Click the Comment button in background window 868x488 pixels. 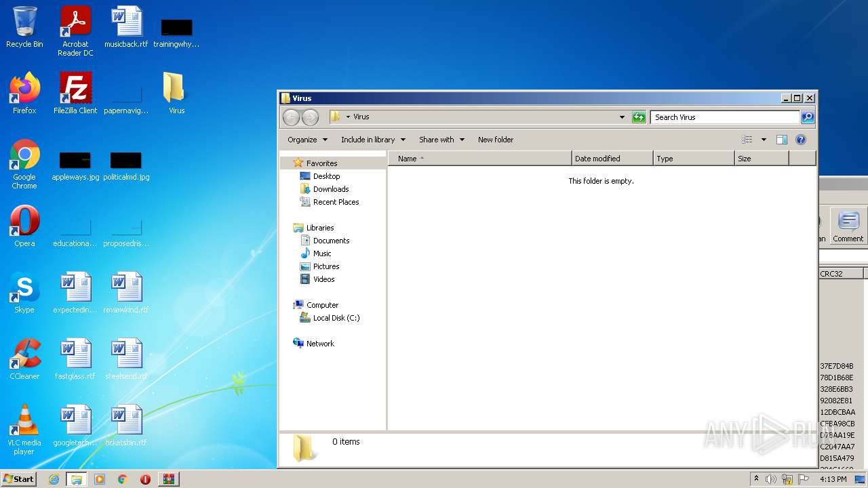(x=848, y=226)
